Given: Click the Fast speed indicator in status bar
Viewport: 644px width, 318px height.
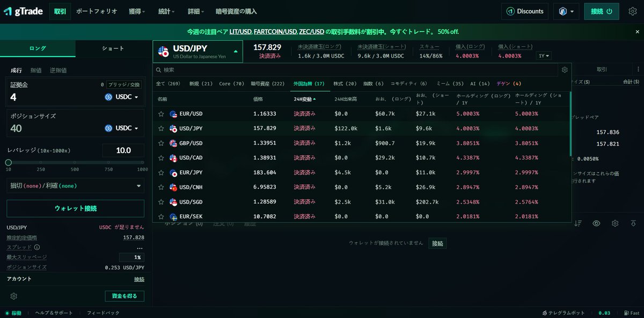Looking at the screenshot, I should [631, 313].
